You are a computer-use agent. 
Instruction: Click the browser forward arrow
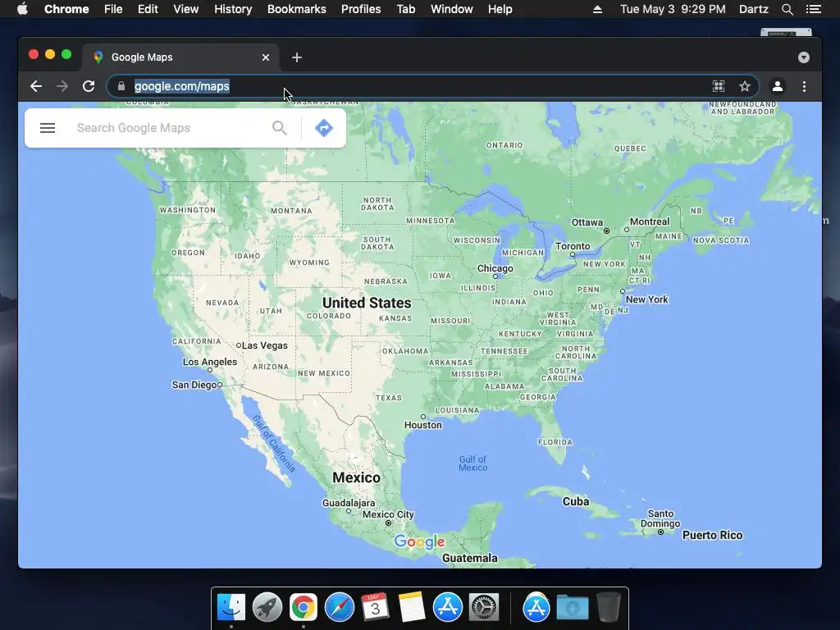[62, 86]
